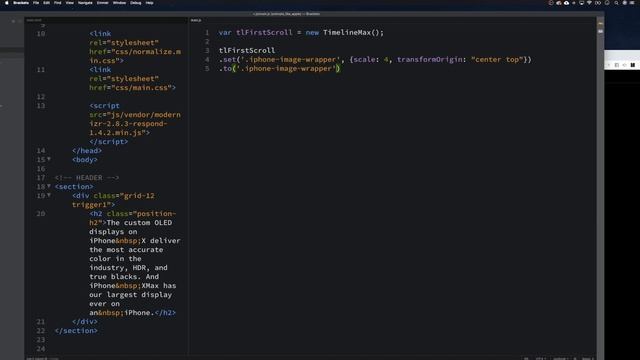Click line number 1 in right pane
640x360 pixels.
tap(207, 32)
